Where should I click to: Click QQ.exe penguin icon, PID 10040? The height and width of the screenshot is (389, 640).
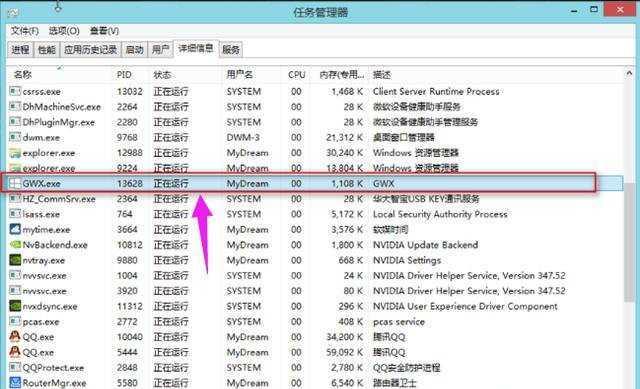pos(15,337)
